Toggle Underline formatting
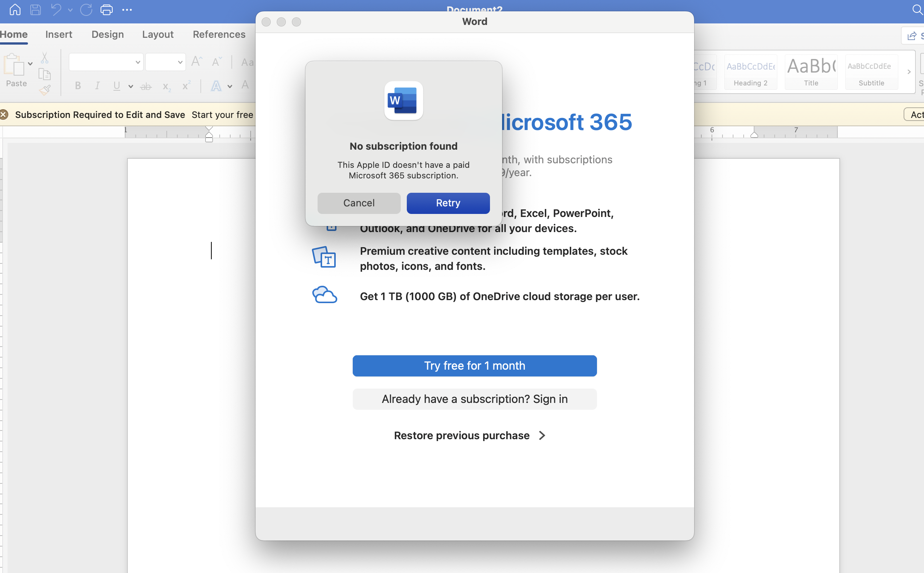The image size is (924, 573). click(117, 86)
